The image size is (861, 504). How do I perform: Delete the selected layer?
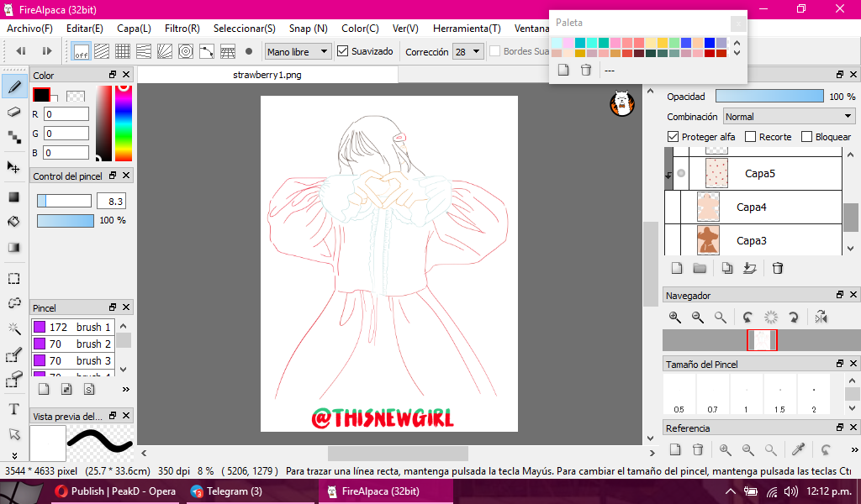click(778, 268)
